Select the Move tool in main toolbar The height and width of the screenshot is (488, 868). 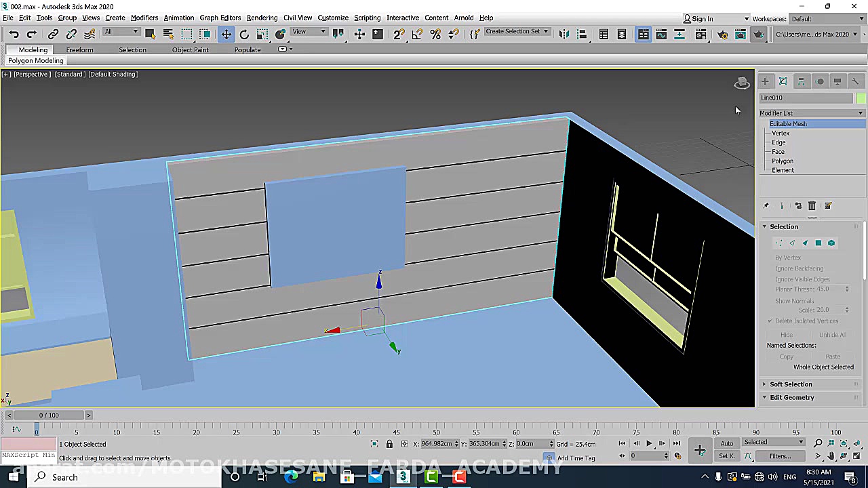(226, 34)
